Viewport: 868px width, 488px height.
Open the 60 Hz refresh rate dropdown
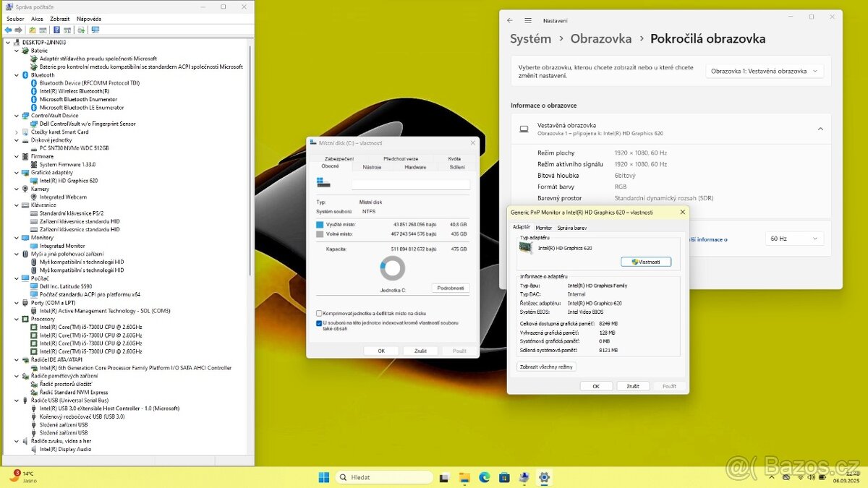(x=793, y=238)
